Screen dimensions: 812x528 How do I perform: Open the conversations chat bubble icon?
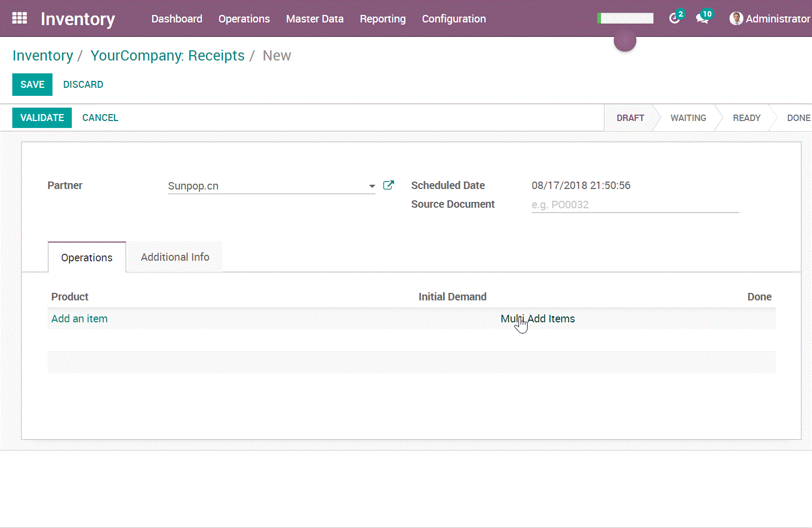702,19
